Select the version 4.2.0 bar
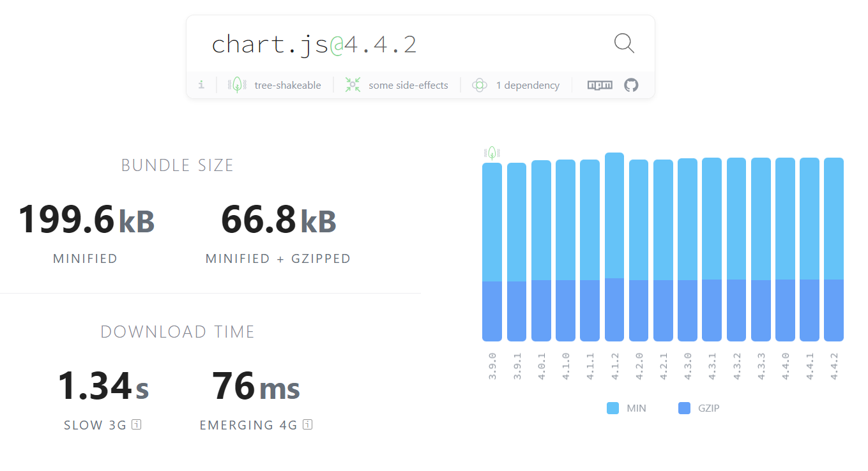The image size is (868, 471). (639, 250)
